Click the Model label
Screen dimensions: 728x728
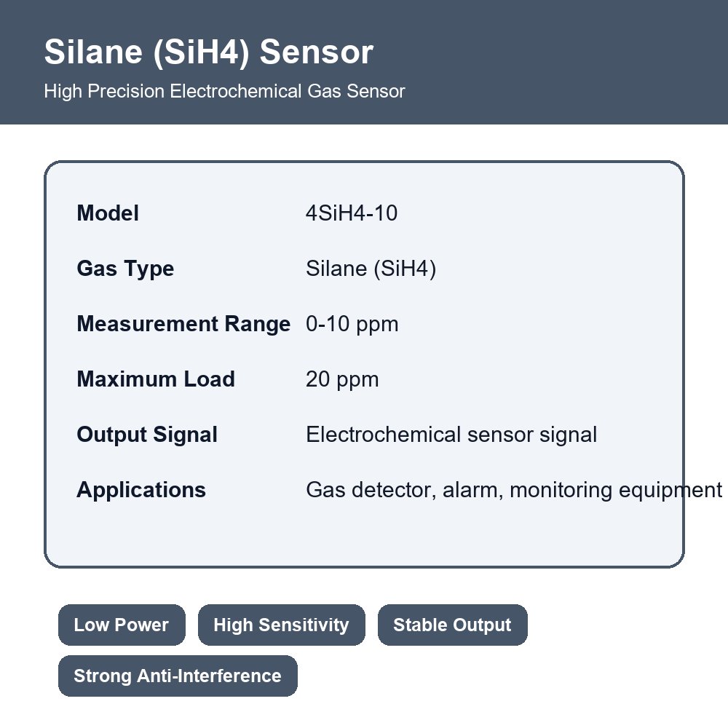(108, 213)
